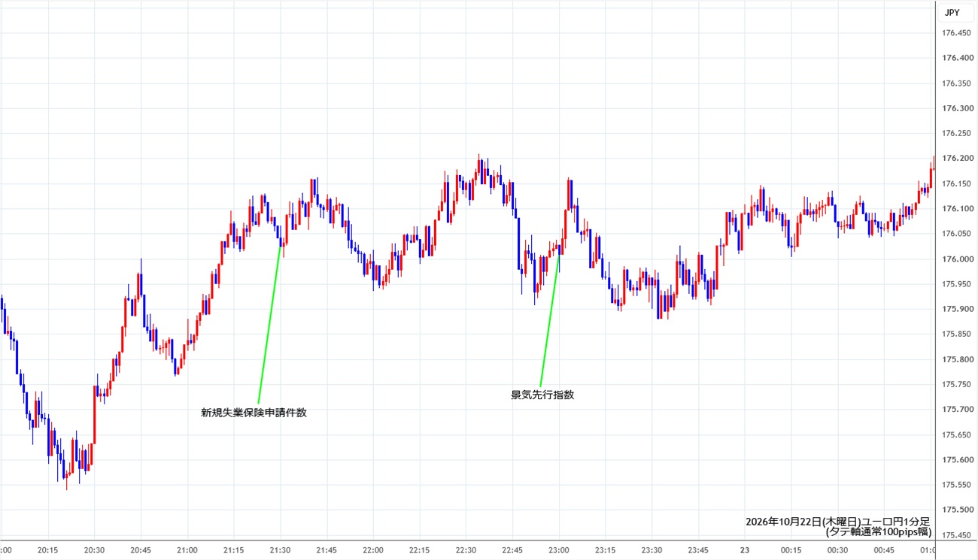The image size is (978, 560).
Task: Click the 175.500 price axis label
Action: 956,510
